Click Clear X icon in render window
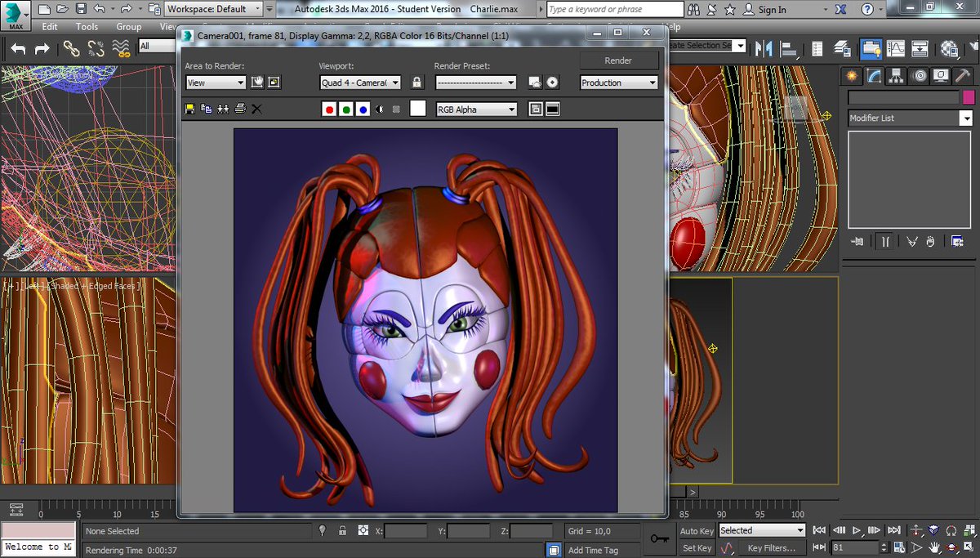Image resolution: width=980 pixels, height=558 pixels. [x=256, y=109]
